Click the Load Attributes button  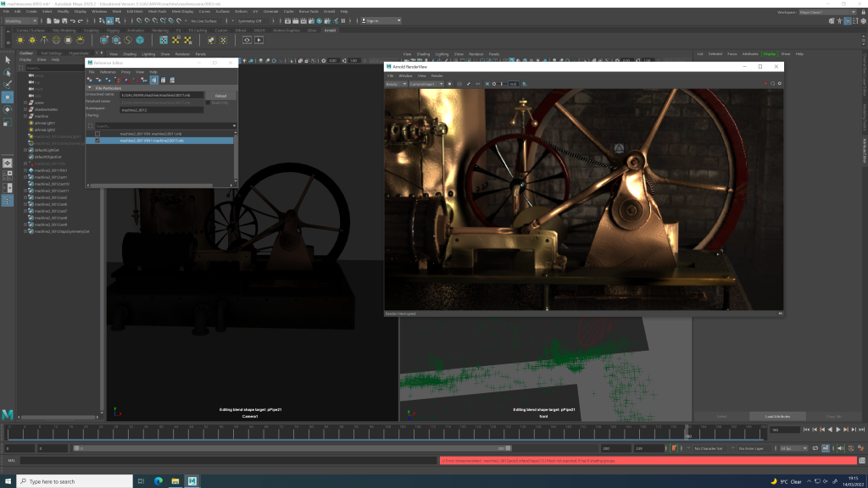pos(777,417)
